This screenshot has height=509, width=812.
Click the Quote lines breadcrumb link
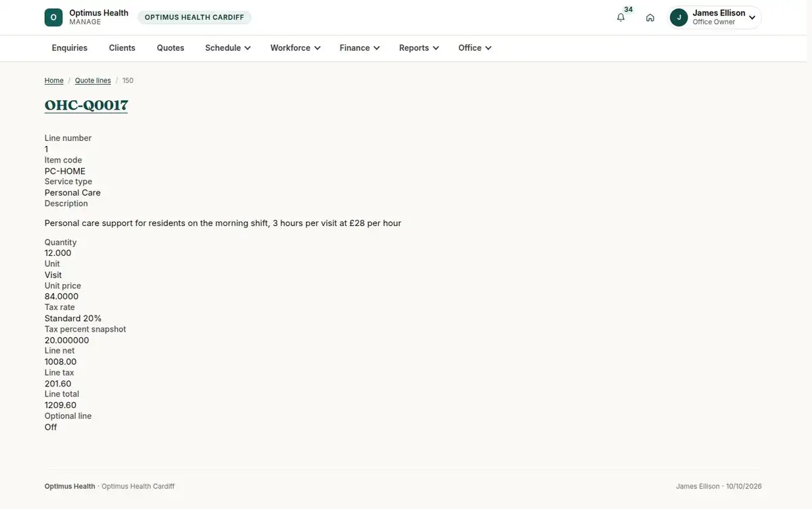click(93, 81)
